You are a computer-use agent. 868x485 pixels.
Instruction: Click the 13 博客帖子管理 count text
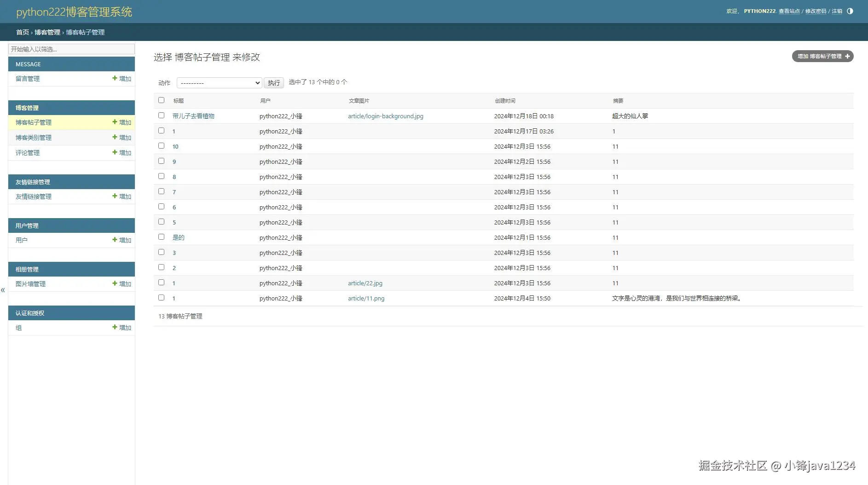pos(180,316)
